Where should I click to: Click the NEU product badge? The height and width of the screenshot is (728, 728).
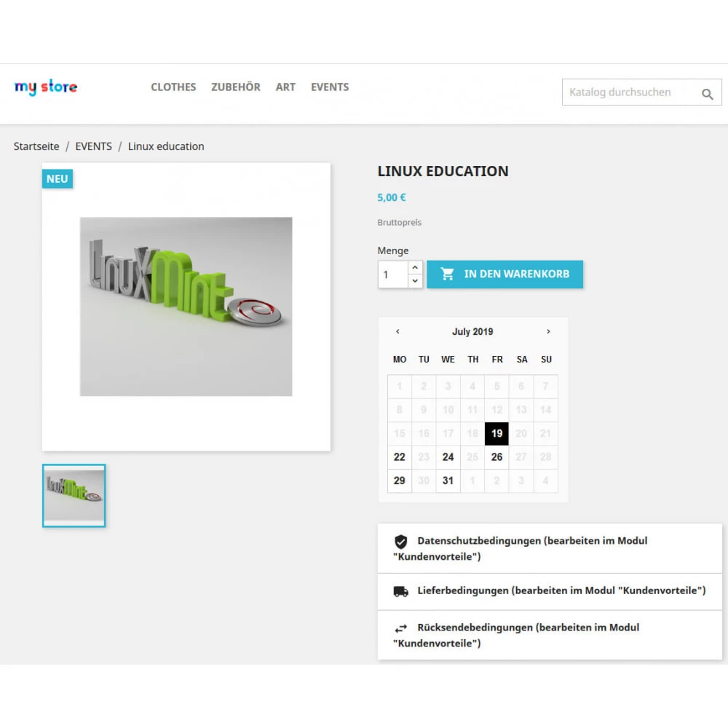tap(57, 179)
